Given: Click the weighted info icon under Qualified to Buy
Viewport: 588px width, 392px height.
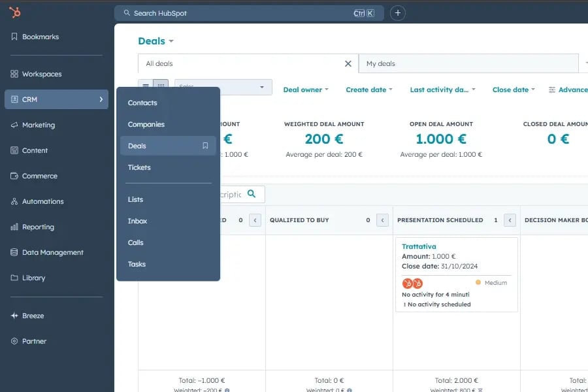Looking at the screenshot, I should coord(350,390).
